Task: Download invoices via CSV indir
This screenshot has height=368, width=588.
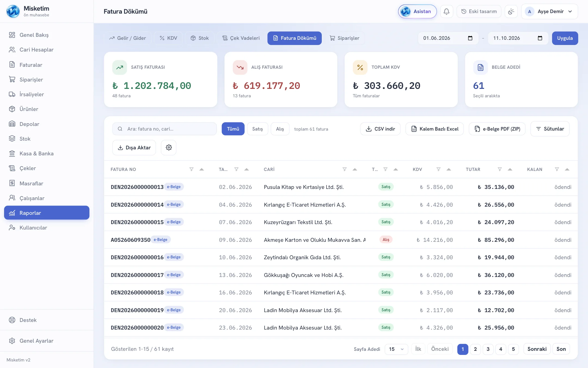Action: pyautogui.click(x=380, y=129)
